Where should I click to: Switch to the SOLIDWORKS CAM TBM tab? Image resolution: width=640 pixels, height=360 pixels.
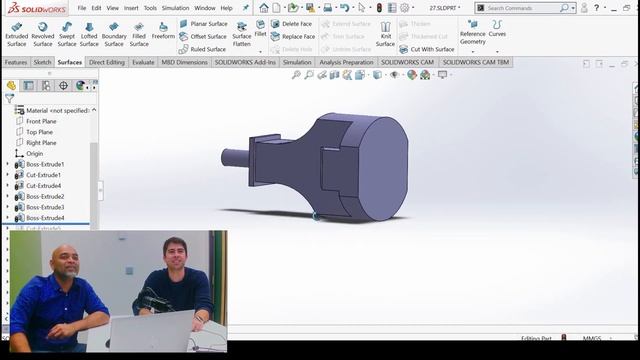[x=476, y=62]
